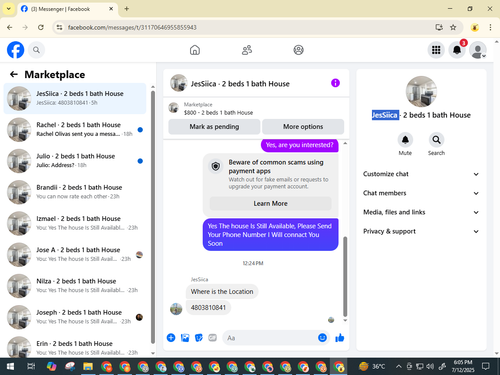Screen dimensions: 500x375
Task: Open conversation information purple icon
Action: pyautogui.click(x=335, y=83)
